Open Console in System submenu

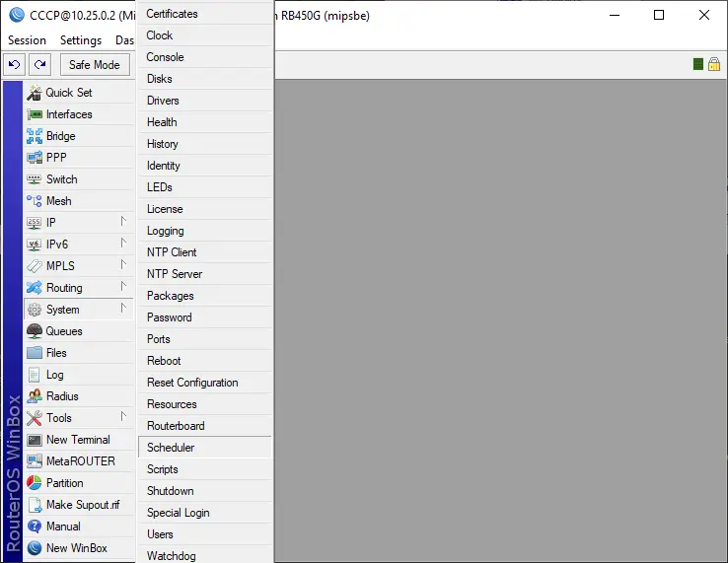tap(205, 57)
